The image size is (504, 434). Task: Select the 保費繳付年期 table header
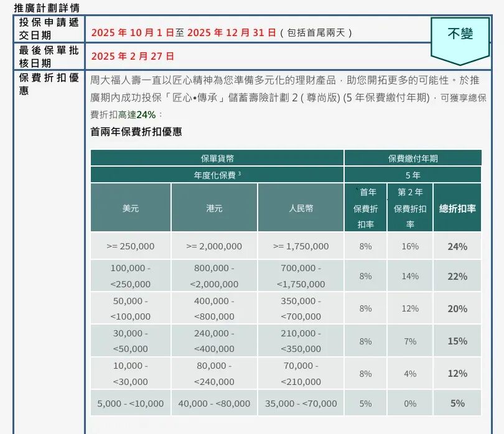click(x=413, y=159)
